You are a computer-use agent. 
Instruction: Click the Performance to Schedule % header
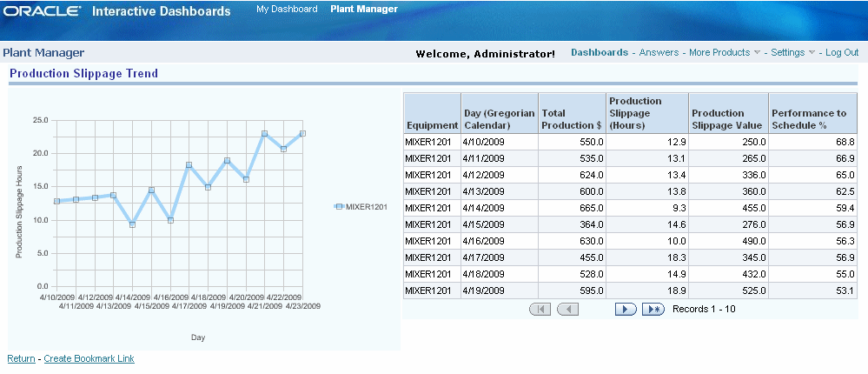812,113
